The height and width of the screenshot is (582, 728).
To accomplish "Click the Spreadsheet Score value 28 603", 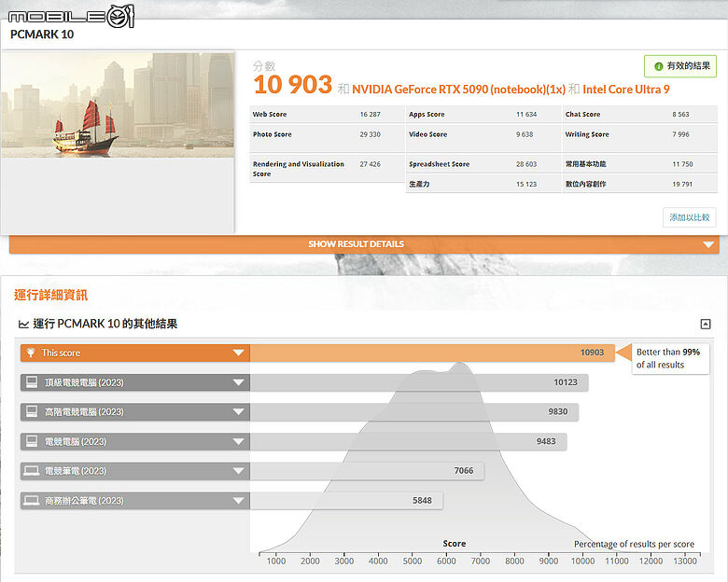I will 526,164.
